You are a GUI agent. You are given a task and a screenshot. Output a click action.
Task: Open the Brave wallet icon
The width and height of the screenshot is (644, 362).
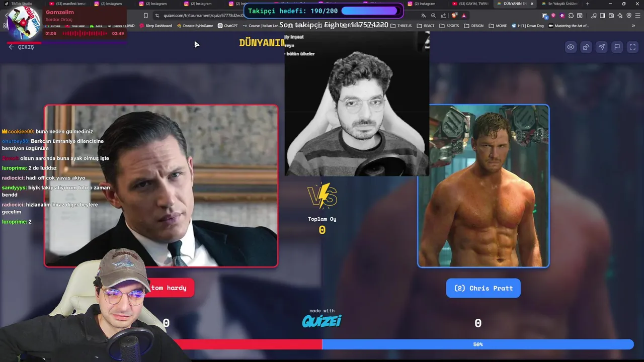point(610,16)
